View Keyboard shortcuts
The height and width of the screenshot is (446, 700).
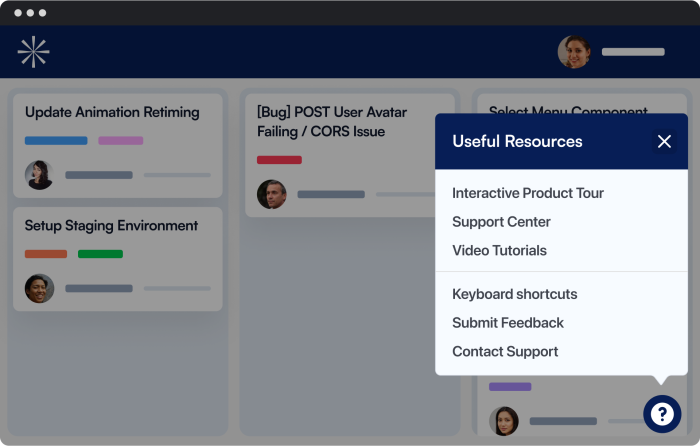click(515, 294)
